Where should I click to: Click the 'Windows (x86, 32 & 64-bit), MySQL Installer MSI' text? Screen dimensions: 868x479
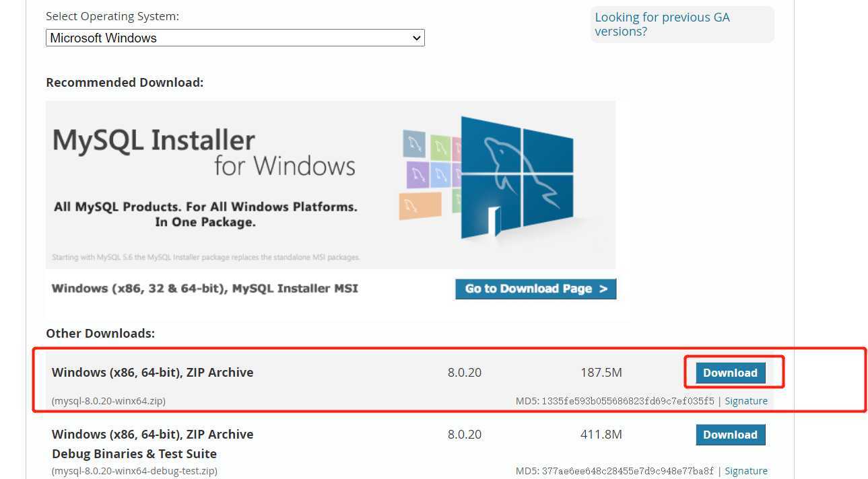click(205, 289)
